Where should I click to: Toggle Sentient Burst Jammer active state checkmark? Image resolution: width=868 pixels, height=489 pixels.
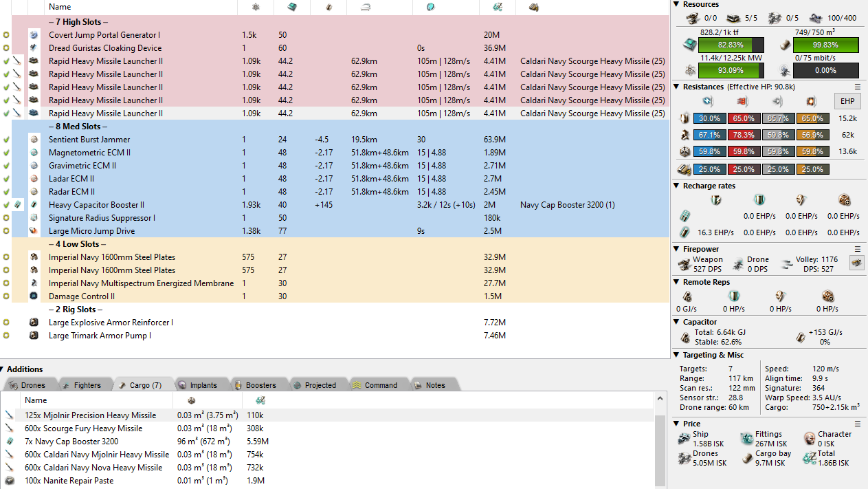(x=6, y=140)
